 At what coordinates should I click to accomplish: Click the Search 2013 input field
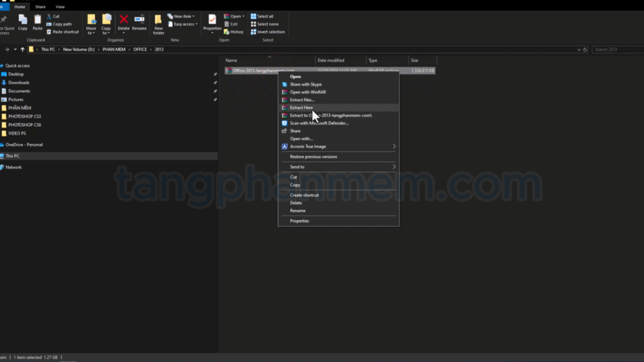618,49
